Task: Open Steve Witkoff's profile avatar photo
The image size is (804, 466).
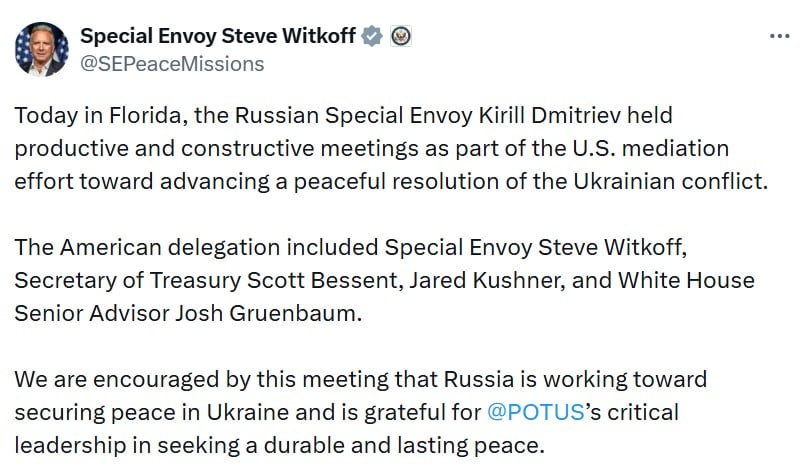Action: coord(41,49)
